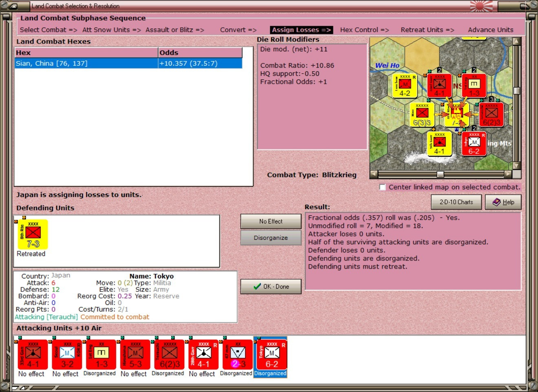
Task: Click the Select Combat subphase label
Action: pos(49,30)
